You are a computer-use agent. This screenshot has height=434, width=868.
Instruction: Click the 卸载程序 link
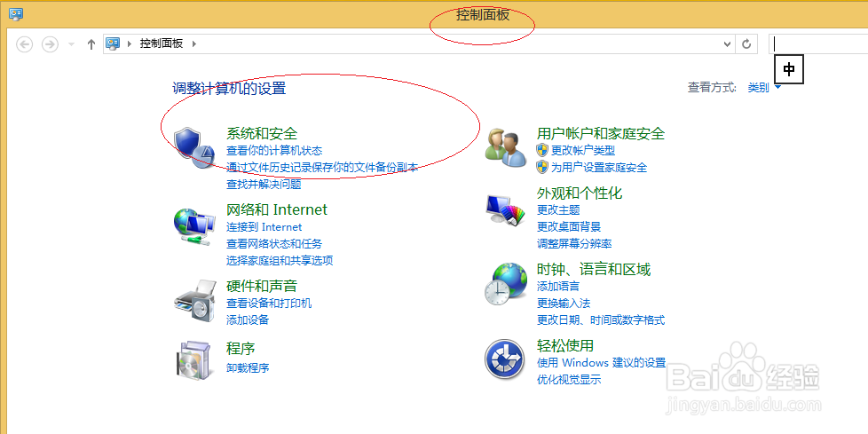[248, 367]
